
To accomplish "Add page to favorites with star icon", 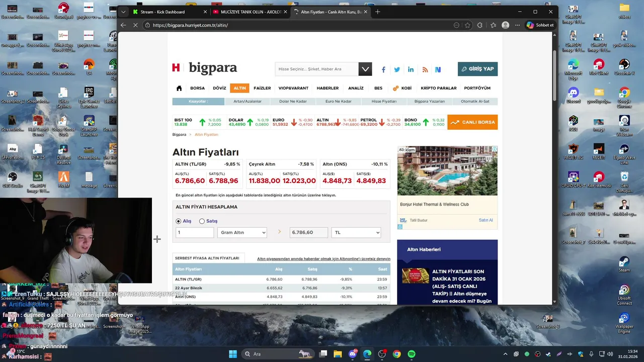I will pyautogui.click(x=467, y=25).
